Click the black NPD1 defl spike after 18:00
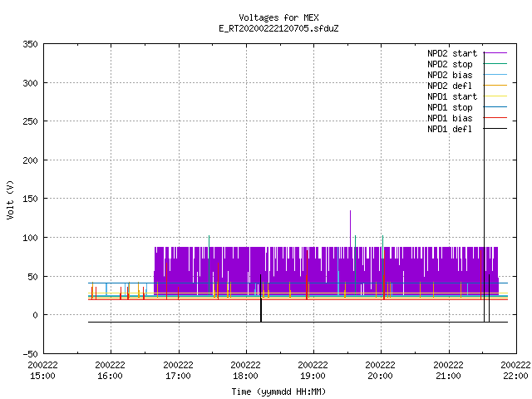The width and height of the screenshot is (532, 399). [260, 298]
